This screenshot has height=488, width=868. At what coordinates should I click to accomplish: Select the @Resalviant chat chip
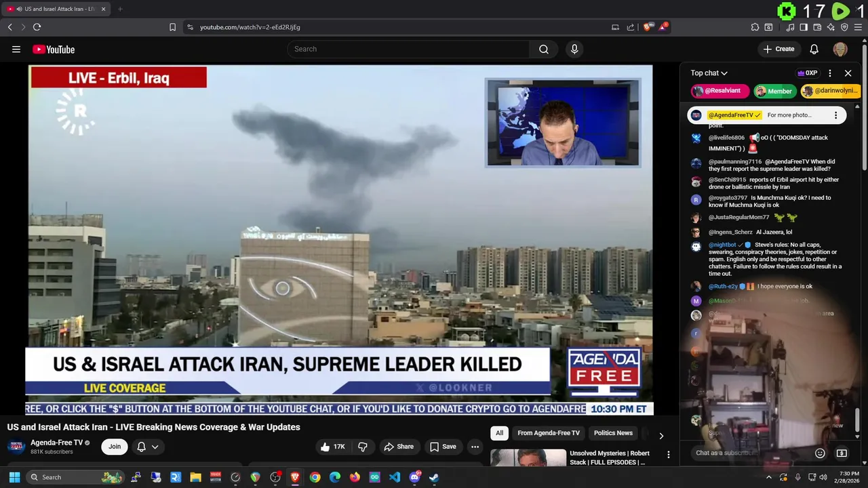click(720, 91)
